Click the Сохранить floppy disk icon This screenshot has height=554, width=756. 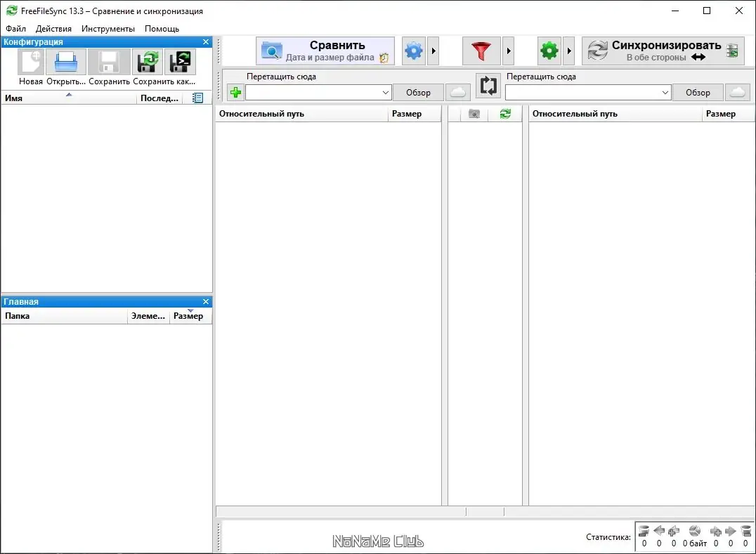point(109,62)
